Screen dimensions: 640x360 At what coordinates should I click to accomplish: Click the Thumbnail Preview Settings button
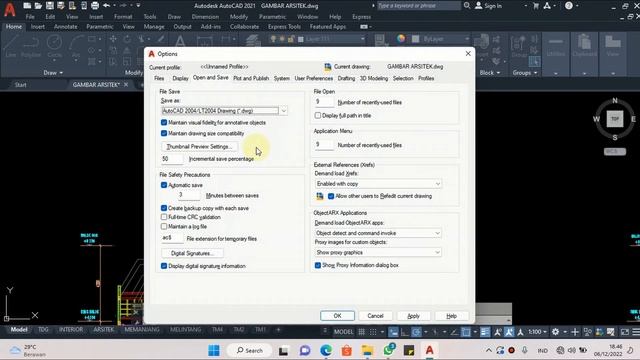point(199,147)
